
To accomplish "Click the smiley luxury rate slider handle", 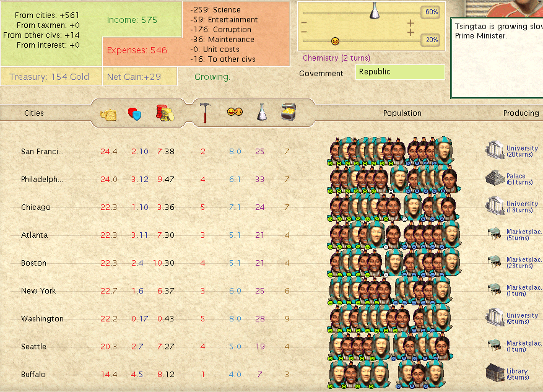I will (x=335, y=41).
